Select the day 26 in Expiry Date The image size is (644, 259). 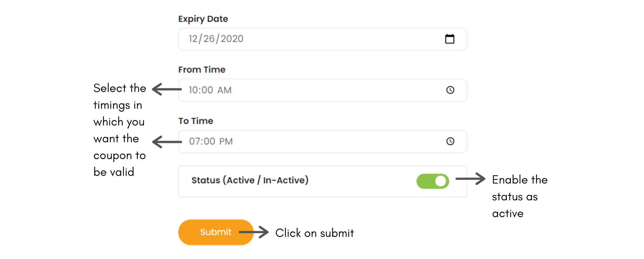tap(209, 39)
